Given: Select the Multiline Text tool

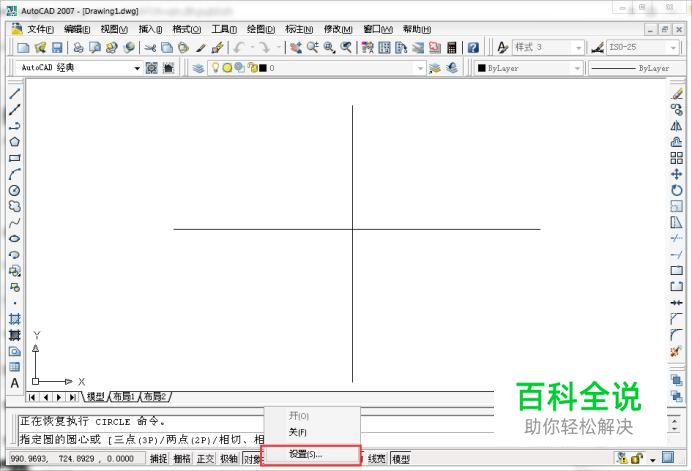Looking at the screenshot, I should (15, 383).
